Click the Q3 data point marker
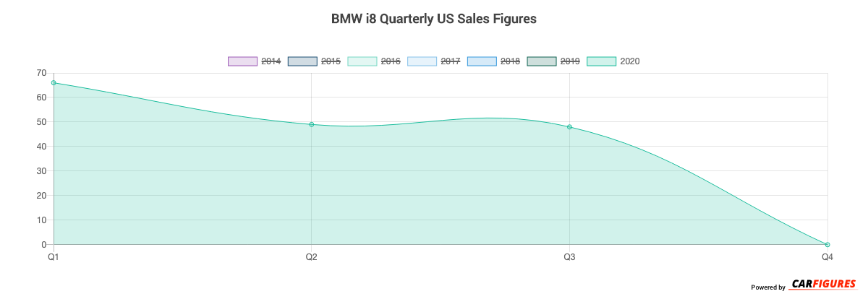Screen dimensions: 868x299 point(569,127)
